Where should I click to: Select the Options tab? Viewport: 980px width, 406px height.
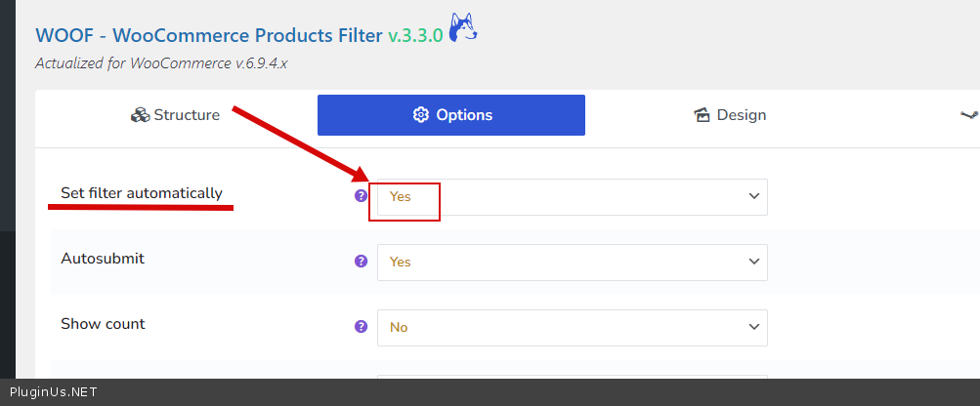pos(451,115)
